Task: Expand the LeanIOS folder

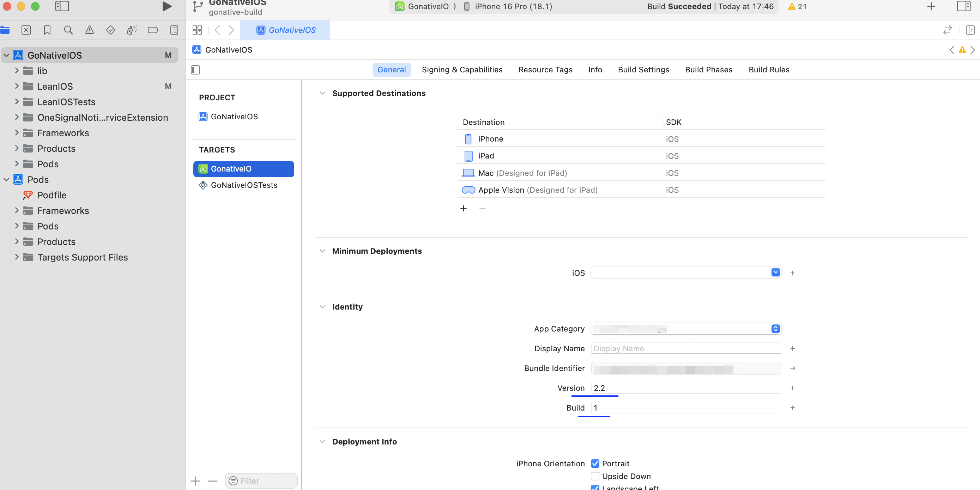Action: tap(17, 86)
